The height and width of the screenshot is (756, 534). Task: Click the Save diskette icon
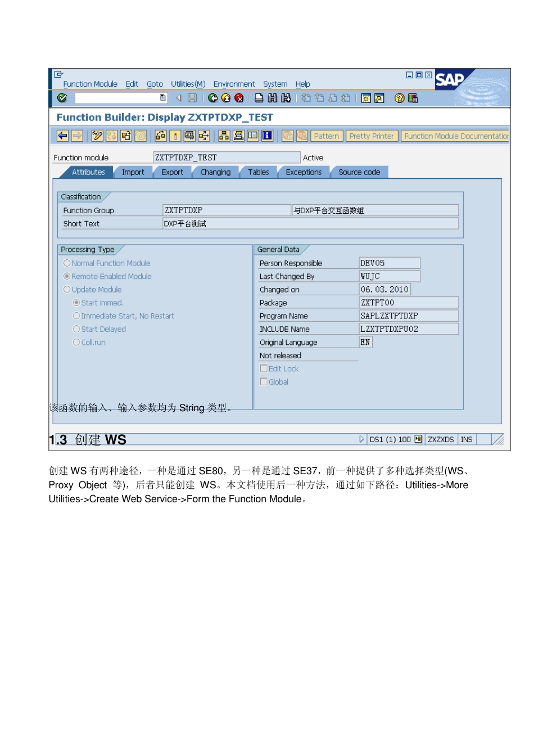click(192, 98)
